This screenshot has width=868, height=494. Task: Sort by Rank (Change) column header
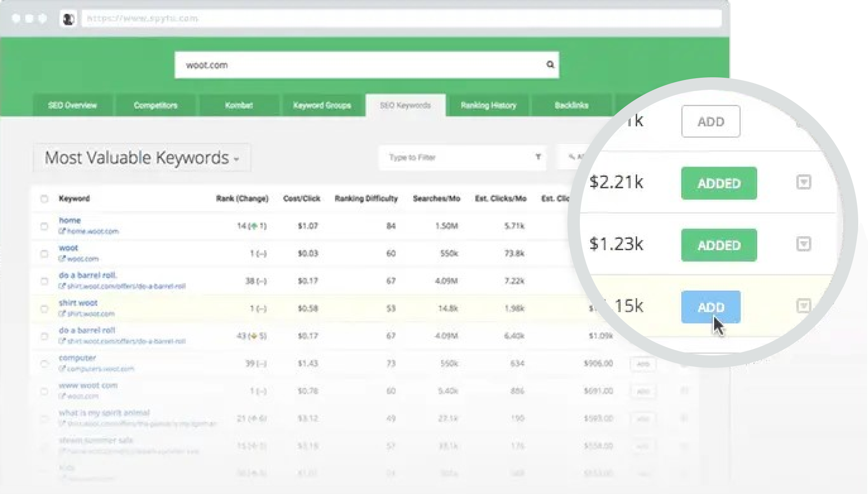[x=242, y=199]
